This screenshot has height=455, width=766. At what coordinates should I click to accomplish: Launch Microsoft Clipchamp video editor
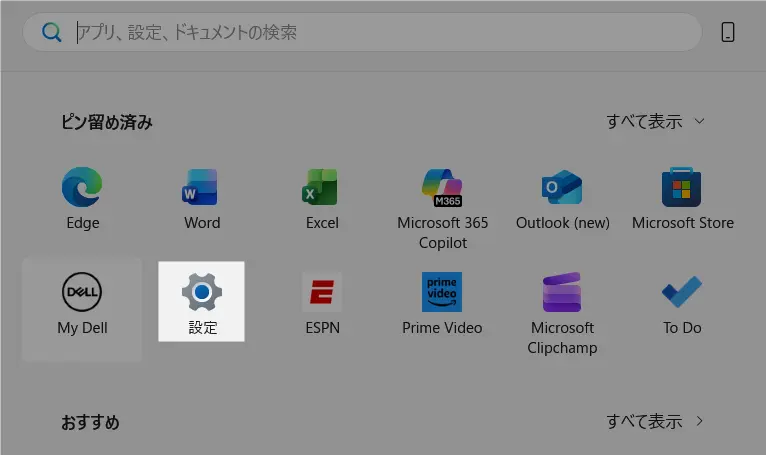(562, 311)
